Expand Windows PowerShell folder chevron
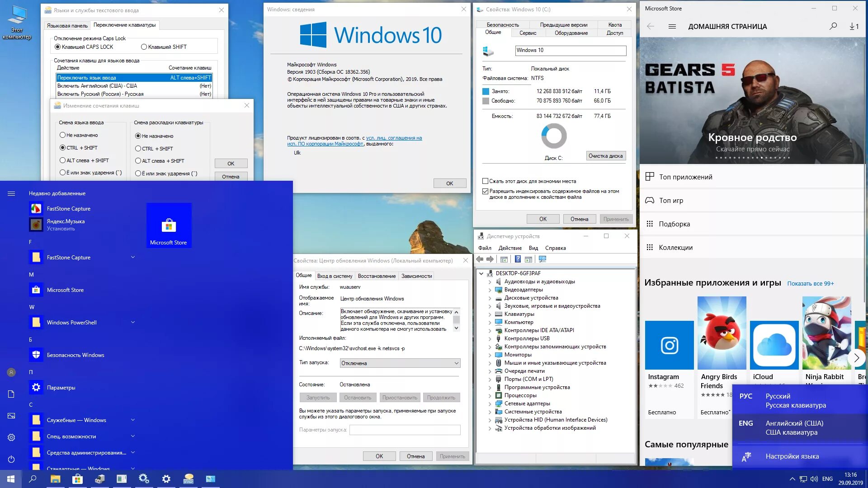 point(133,322)
